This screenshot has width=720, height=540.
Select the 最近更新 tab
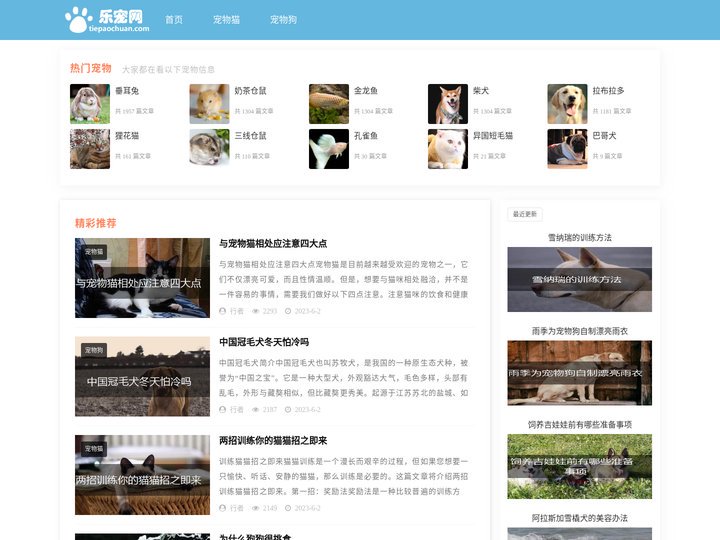[525, 214]
